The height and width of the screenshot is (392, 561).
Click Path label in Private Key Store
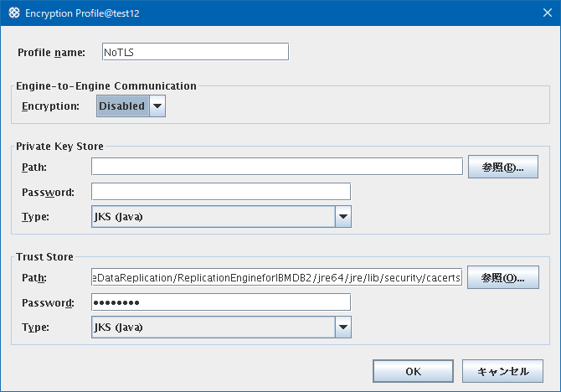click(34, 168)
